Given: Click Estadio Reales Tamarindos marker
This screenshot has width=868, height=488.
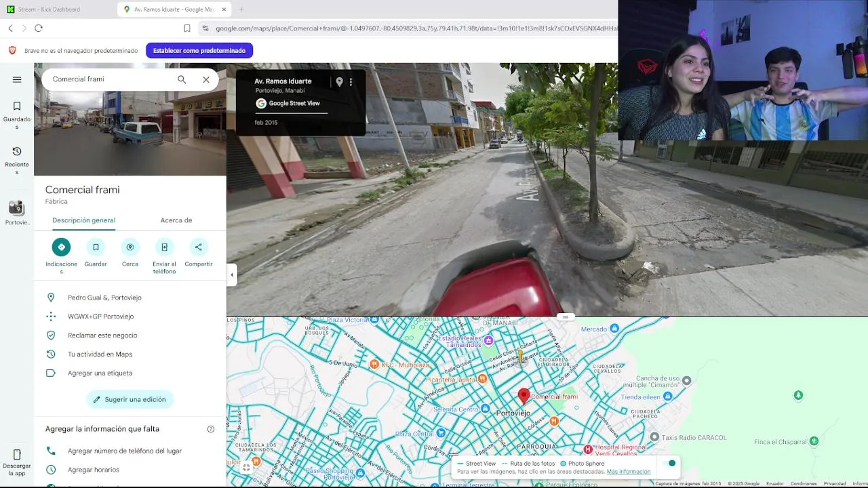Looking at the screenshot, I should (489, 340).
